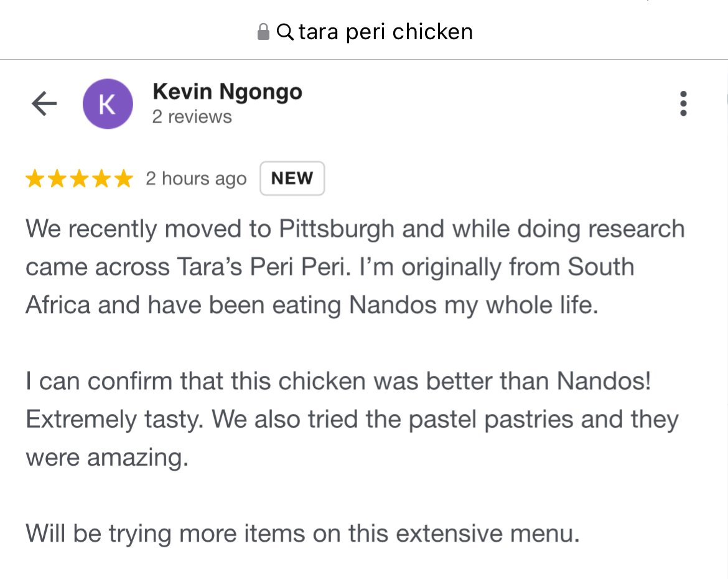Screen dimensions: 728x579
Task: Click the word "Pittsburgh" in the review
Action: pyautogui.click(x=337, y=229)
